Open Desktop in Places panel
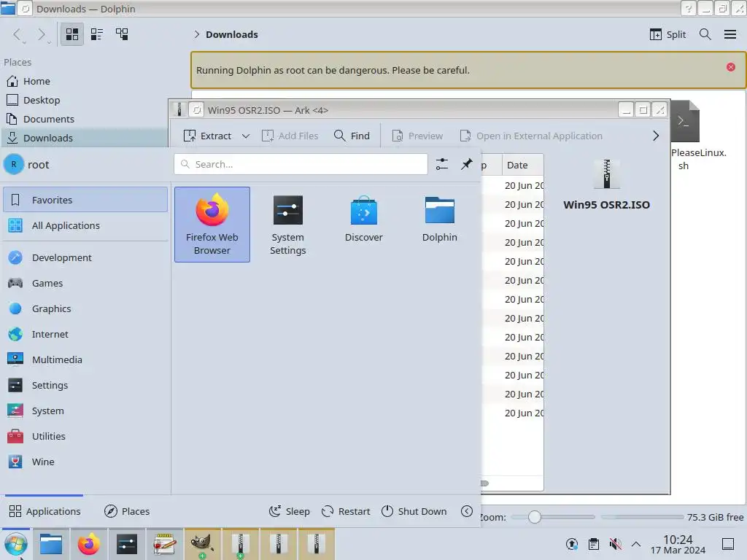The image size is (747, 560). point(85,100)
